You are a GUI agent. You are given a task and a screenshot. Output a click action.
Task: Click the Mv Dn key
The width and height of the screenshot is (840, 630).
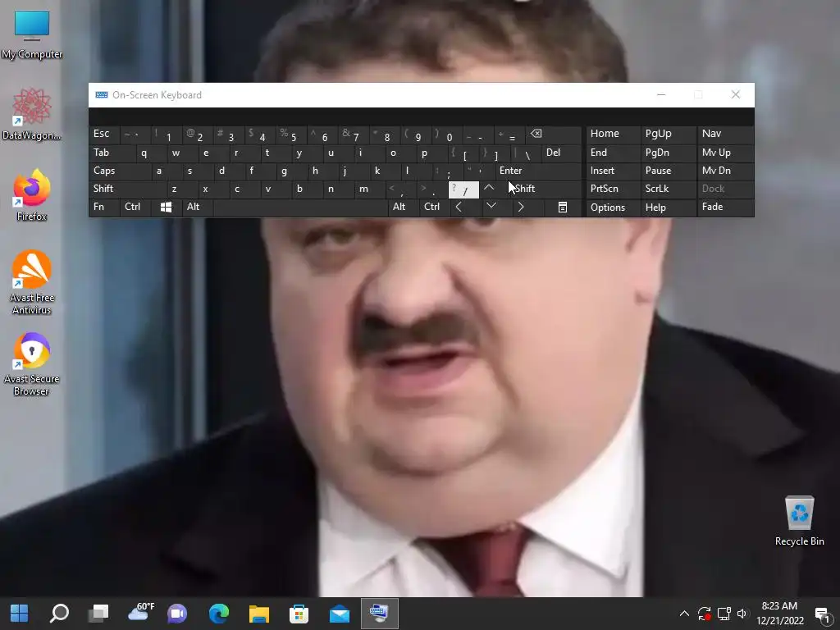pyautogui.click(x=725, y=171)
